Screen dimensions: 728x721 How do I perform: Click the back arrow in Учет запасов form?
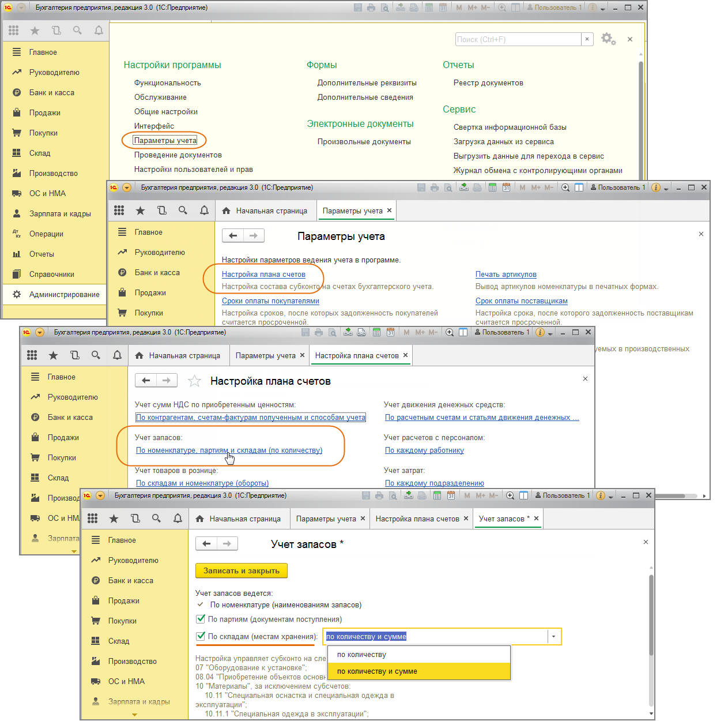pos(206,543)
